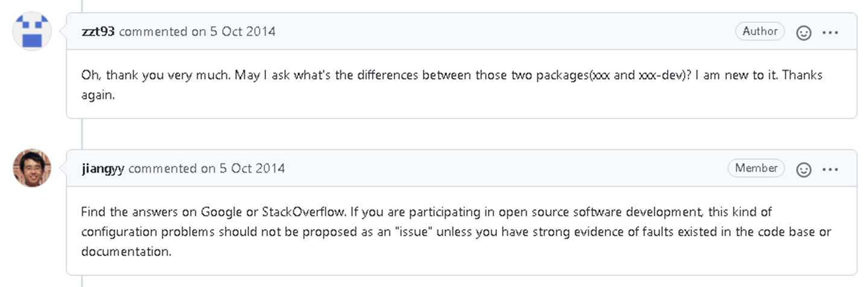This screenshot has width=868, height=287.
Task: Open jiangyy's profile photo avatar
Action: click(32, 167)
